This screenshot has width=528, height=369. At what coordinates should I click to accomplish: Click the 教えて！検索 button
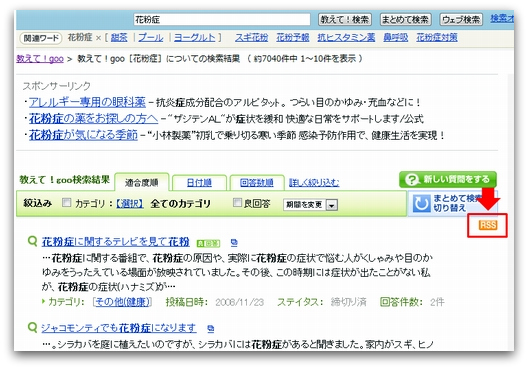click(344, 20)
